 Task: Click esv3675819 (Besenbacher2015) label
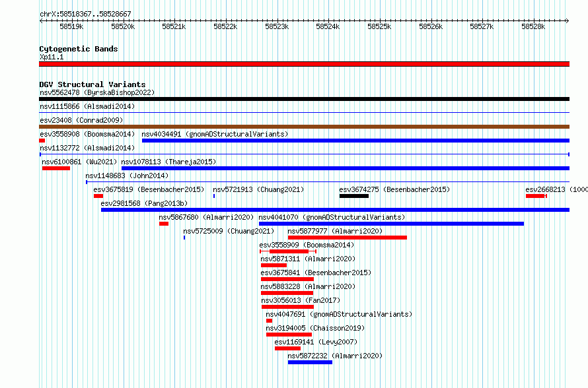tap(149, 189)
